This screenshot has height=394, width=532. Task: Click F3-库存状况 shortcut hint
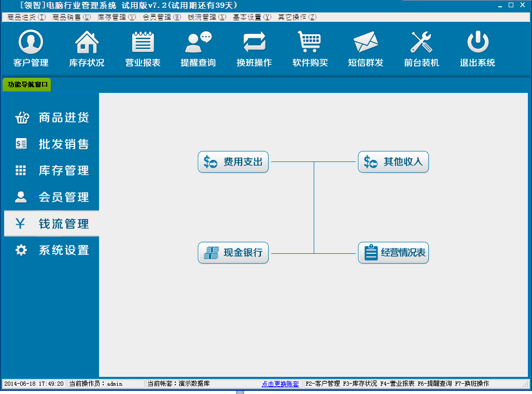(360, 384)
